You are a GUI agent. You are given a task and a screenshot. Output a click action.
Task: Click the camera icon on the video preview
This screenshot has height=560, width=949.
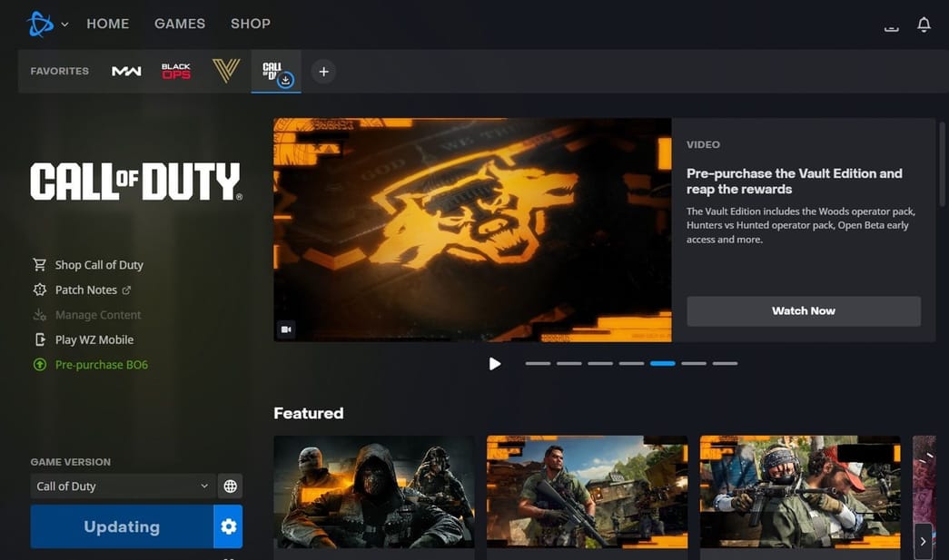(x=286, y=329)
